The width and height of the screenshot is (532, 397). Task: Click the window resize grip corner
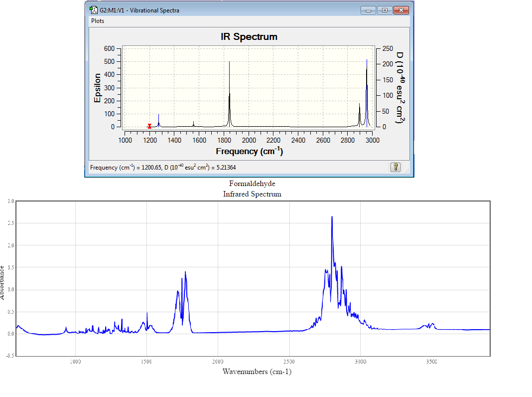click(406, 171)
